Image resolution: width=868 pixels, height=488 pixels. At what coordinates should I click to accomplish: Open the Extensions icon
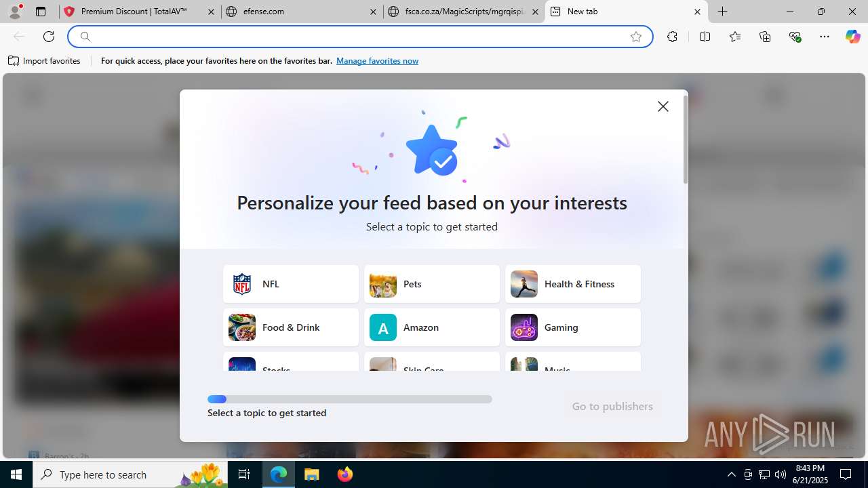pyautogui.click(x=672, y=37)
